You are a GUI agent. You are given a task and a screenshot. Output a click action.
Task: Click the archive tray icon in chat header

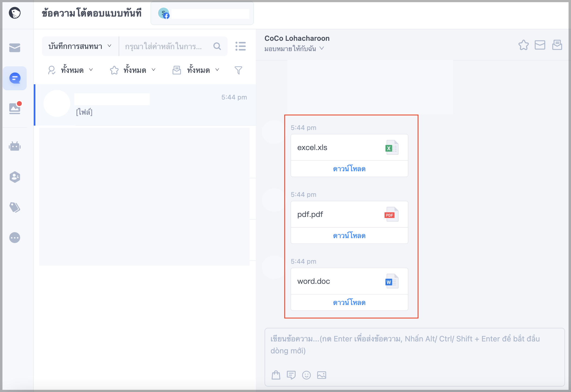click(557, 45)
